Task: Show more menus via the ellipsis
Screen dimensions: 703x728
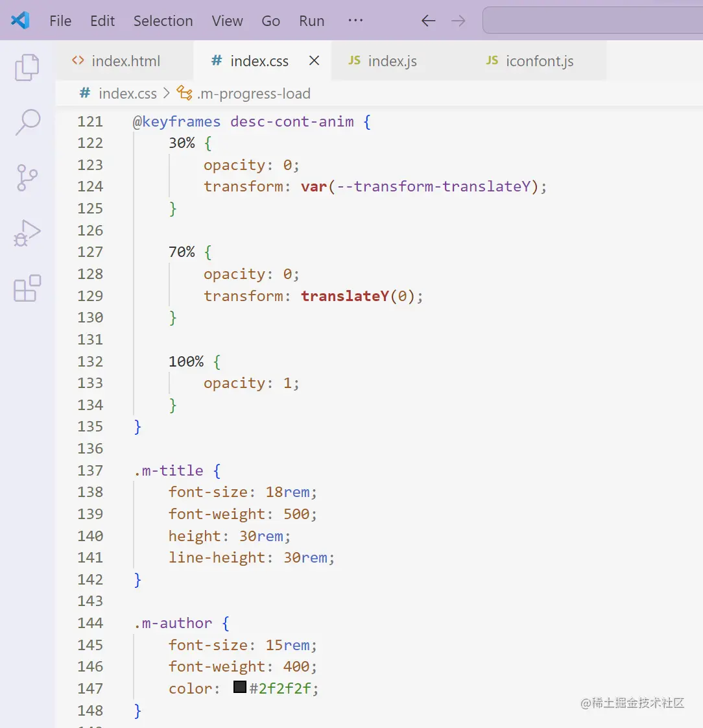Action: (x=355, y=20)
